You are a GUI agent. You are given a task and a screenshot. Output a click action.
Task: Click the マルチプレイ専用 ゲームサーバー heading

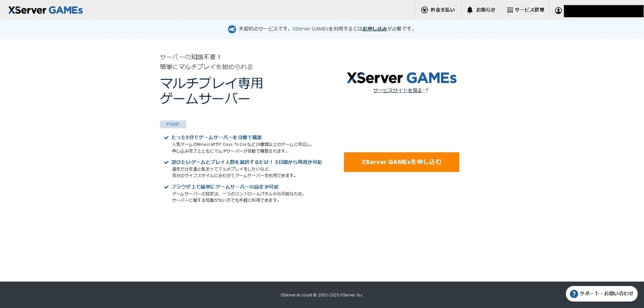[x=211, y=91]
